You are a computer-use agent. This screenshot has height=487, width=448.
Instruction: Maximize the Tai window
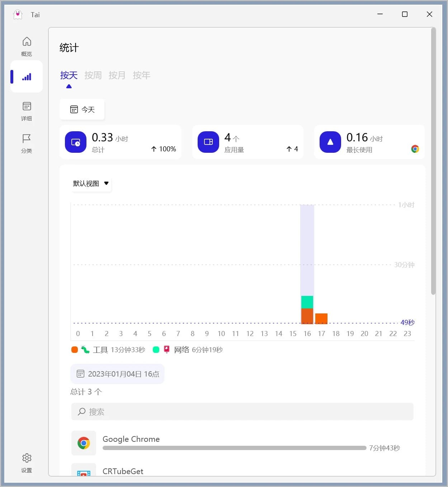(x=405, y=14)
